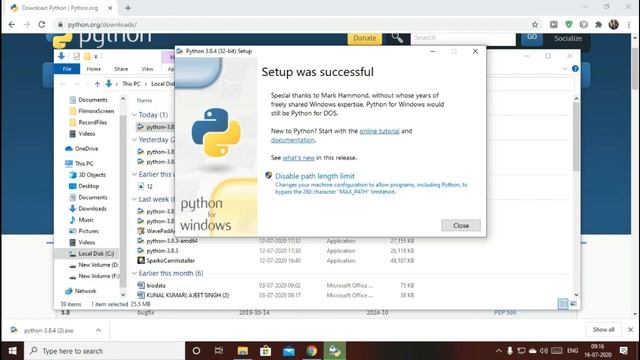Select Music in the navigation pane
This screenshot has height=360, width=640.
(x=86, y=220)
